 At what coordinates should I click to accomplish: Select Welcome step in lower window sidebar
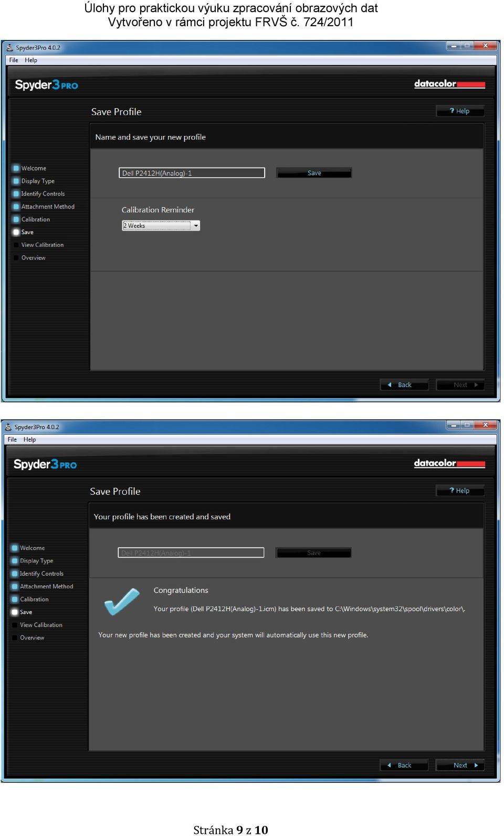pyautogui.click(x=28, y=548)
